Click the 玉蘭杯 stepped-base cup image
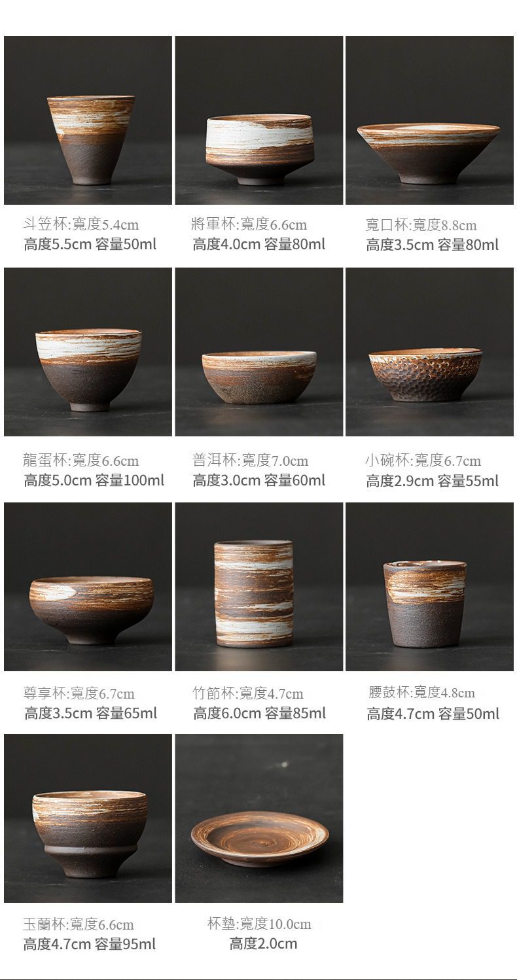The image size is (517, 980). pos(88,818)
